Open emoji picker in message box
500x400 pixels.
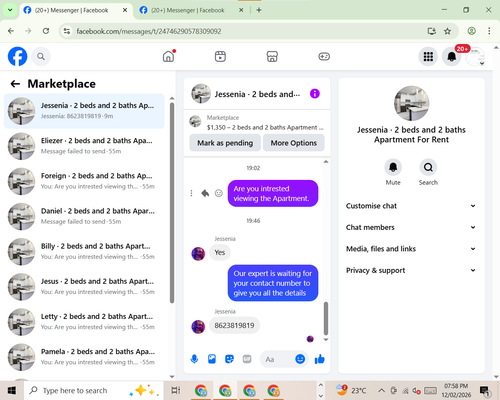tap(300, 359)
